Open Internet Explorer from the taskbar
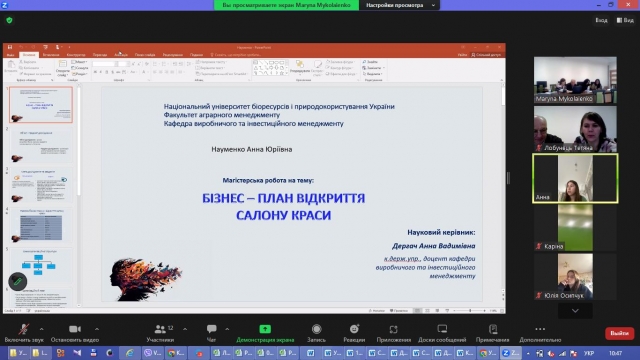 tap(129, 353)
